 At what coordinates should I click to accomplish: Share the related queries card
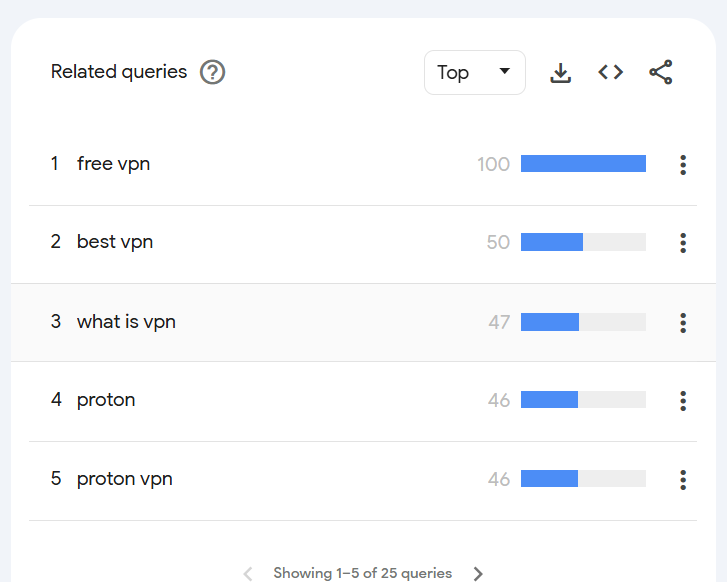tap(661, 72)
